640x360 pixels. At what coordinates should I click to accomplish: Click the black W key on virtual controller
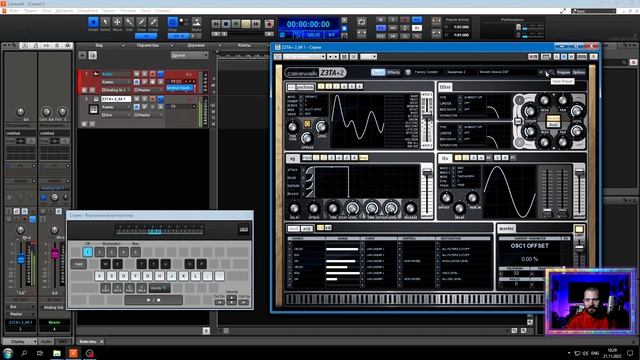[105, 264]
